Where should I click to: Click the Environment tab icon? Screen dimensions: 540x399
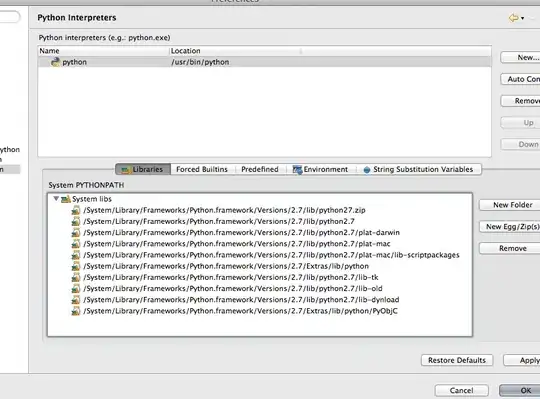pyautogui.click(x=297, y=169)
